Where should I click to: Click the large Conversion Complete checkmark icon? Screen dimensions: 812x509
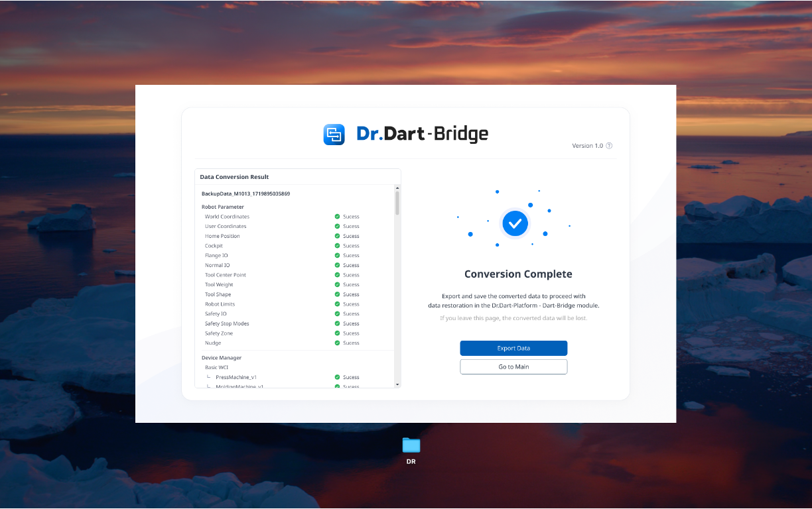(515, 224)
